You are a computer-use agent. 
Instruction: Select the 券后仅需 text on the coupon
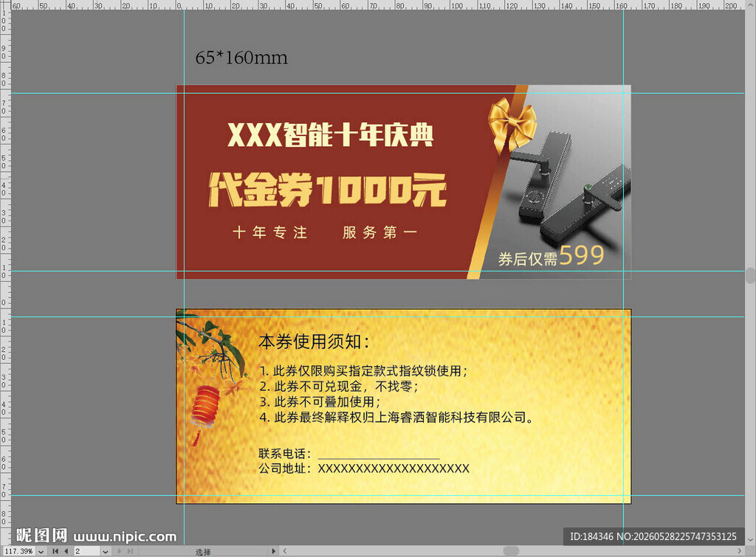527,259
